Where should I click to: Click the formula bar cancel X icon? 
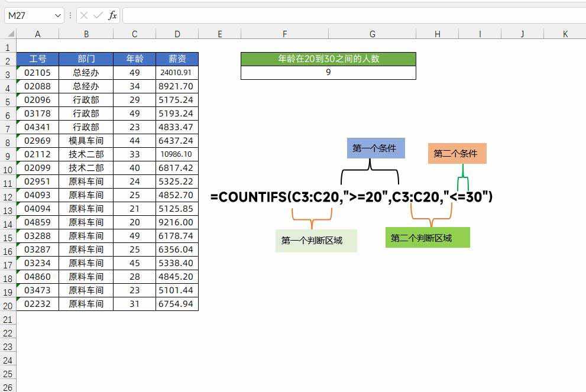coord(84,15)
